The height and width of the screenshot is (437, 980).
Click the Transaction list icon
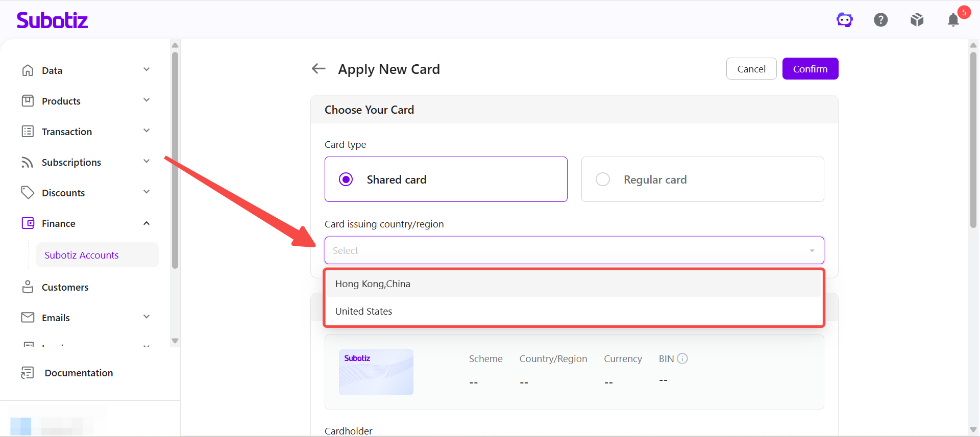28,131
